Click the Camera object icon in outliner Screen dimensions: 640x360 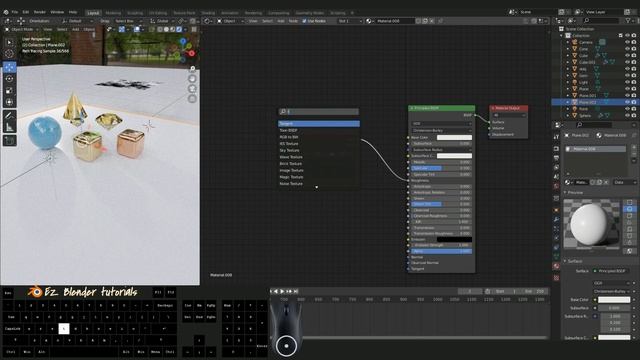coord(575,42)
